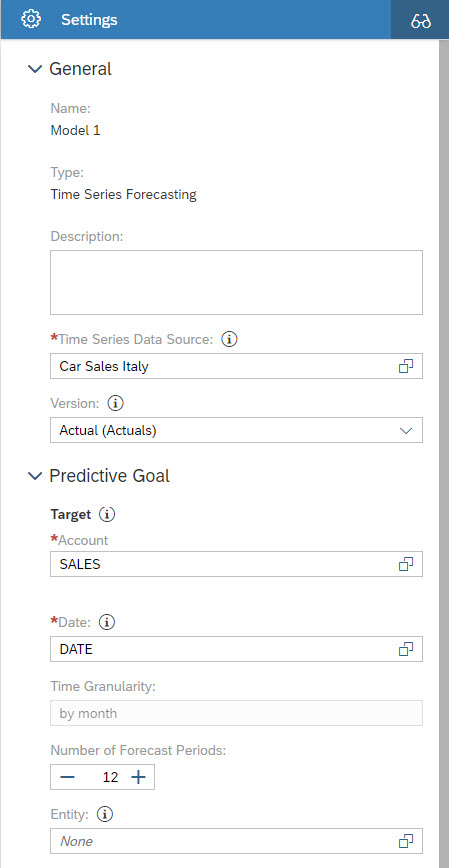Click the Target info icon
449x868 pixels.
pos(107,514)
